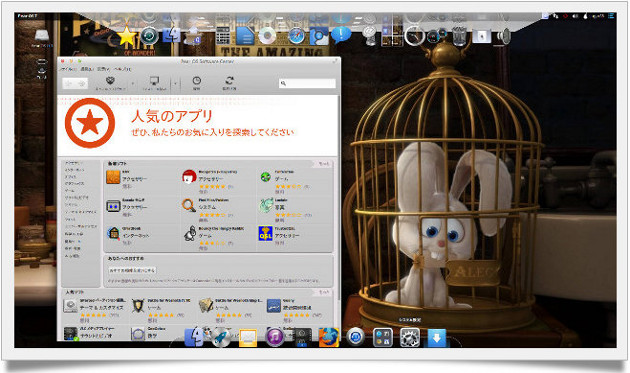Expand the All Software dropdown arrow
Screen dimensions: 630x373
point(133,84)
